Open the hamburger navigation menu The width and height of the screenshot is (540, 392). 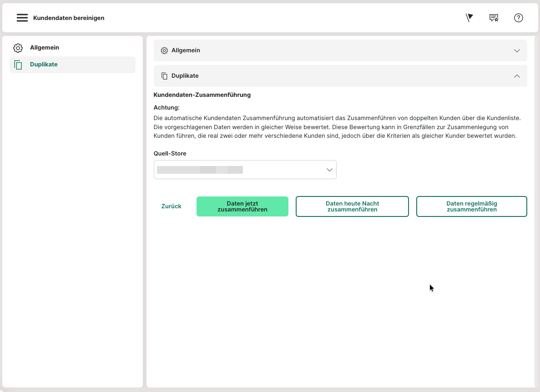[22, 18]
